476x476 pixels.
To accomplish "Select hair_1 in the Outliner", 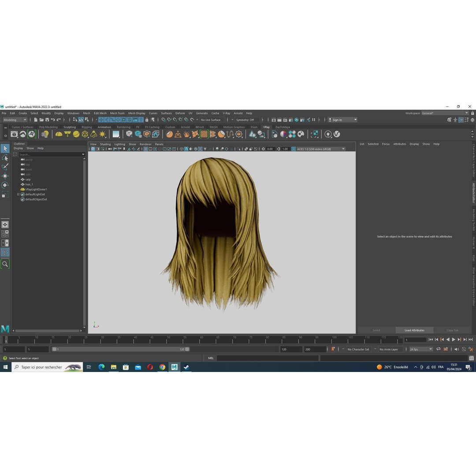I will coord(29,184).
